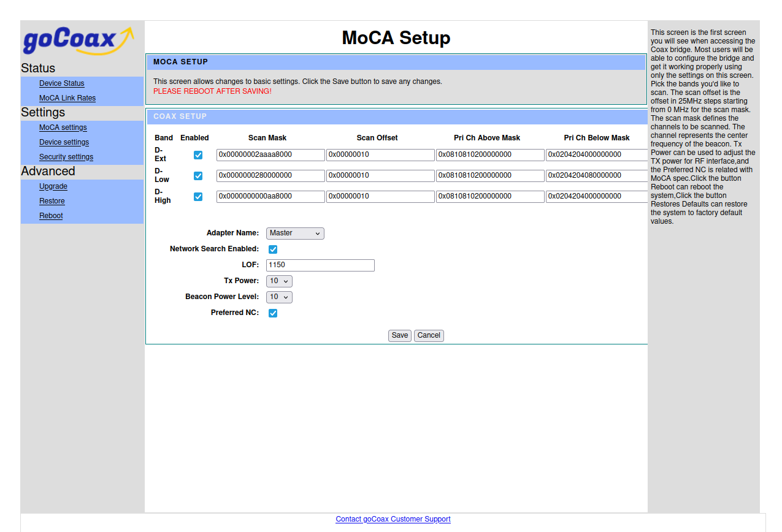Disable the D-Ext band checkbox
This screenshot has width=782, height=532.
[x=198, y=155]
